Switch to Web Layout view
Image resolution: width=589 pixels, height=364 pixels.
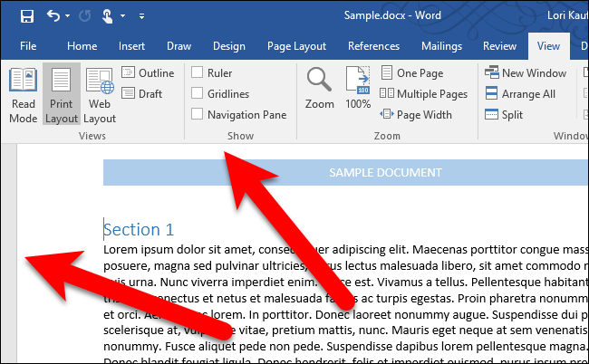100,95
